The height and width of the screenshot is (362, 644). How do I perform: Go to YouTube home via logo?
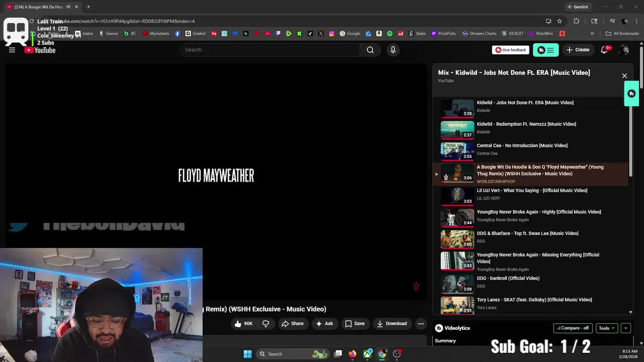(x=40, y=50)
